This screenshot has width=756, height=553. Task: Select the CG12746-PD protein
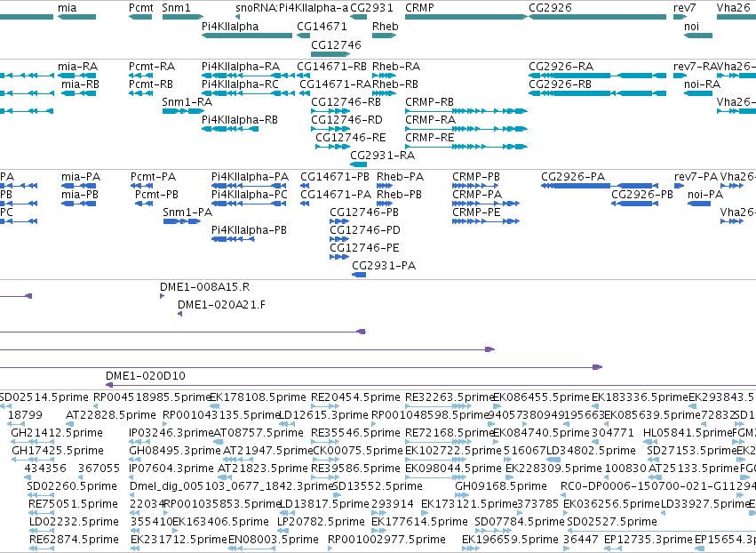[339, 239]
